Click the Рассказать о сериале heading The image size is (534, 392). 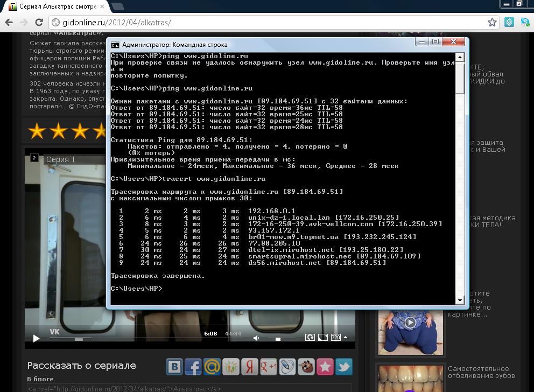click(x=82, y=366)
